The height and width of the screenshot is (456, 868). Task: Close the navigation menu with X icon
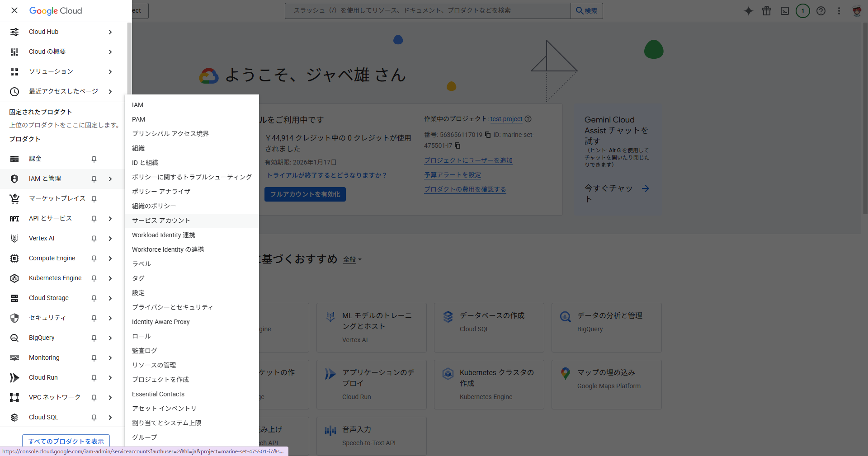click(14, 10)
